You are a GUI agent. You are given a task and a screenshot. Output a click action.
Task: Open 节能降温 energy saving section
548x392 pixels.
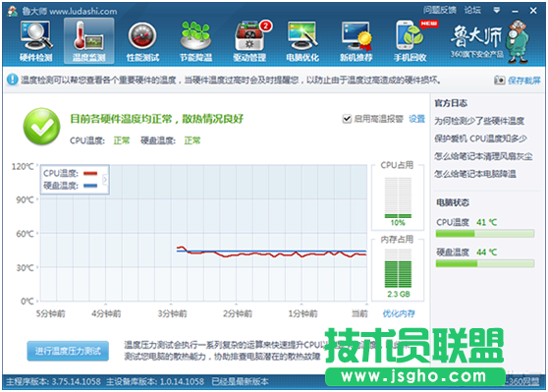pos(195,41)
